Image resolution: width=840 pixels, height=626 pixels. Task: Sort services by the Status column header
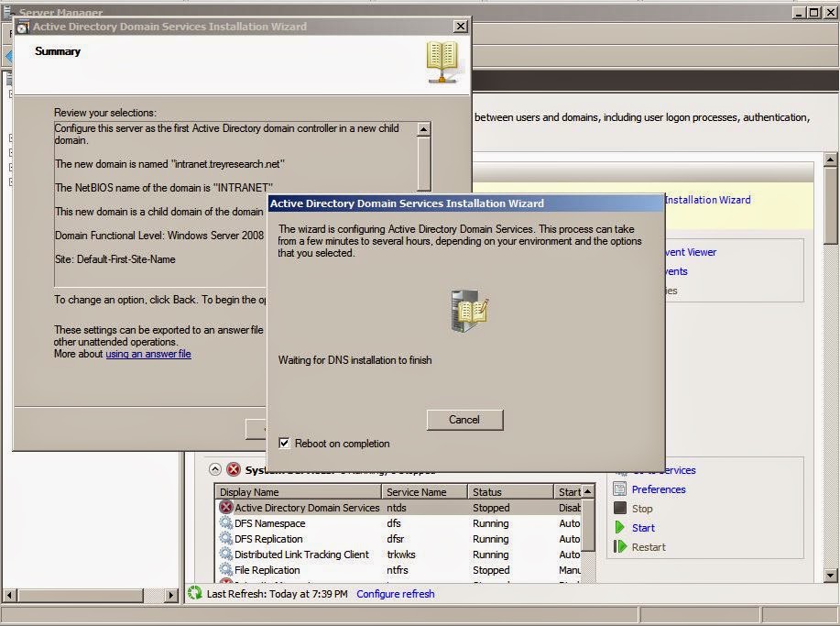pyautogui.click(x=510, y=491)
